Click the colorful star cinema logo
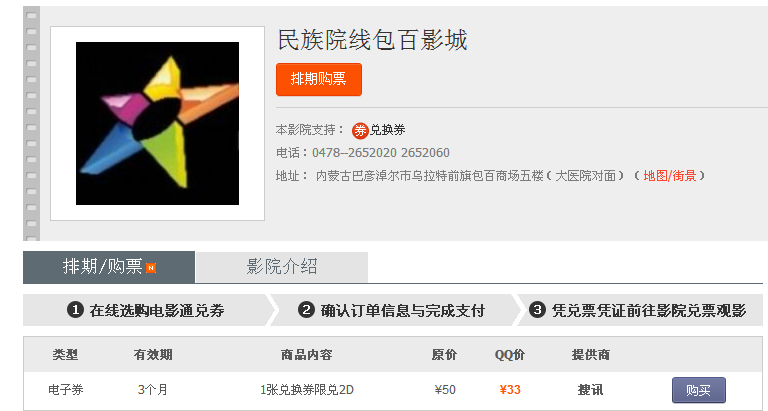This screenshot has width=768, height=411. [x=157, y=123]
